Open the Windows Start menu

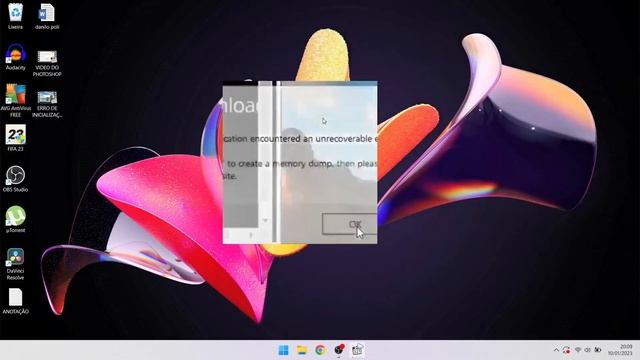(x=283, y=350)
